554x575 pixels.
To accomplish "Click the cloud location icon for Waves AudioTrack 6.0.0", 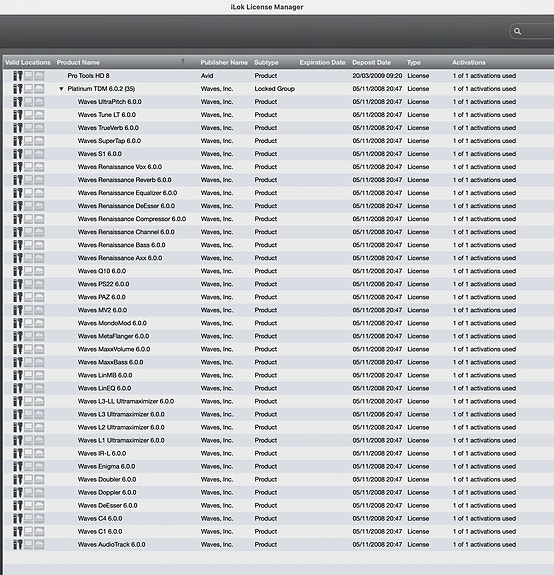I will tap(39, 545).
